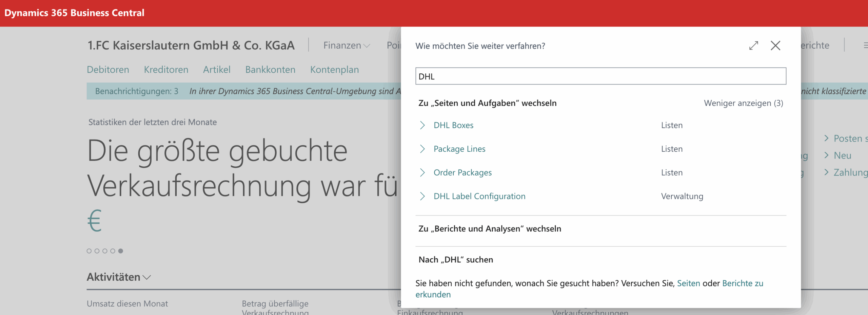Select the fourth headline carousel dot
The width and height of the screenshot is (868, 315).
coord(113,251)
